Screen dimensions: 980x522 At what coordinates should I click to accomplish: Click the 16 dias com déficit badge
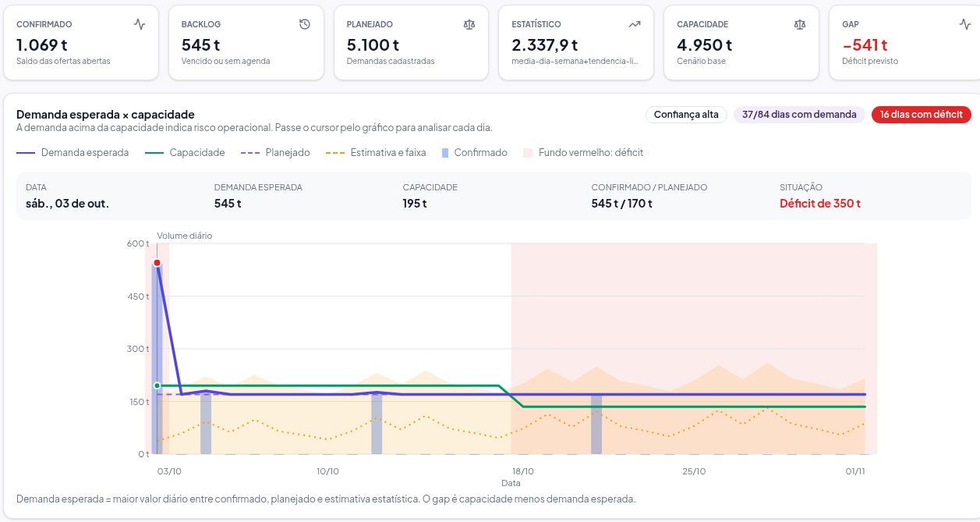click(922, 115)
